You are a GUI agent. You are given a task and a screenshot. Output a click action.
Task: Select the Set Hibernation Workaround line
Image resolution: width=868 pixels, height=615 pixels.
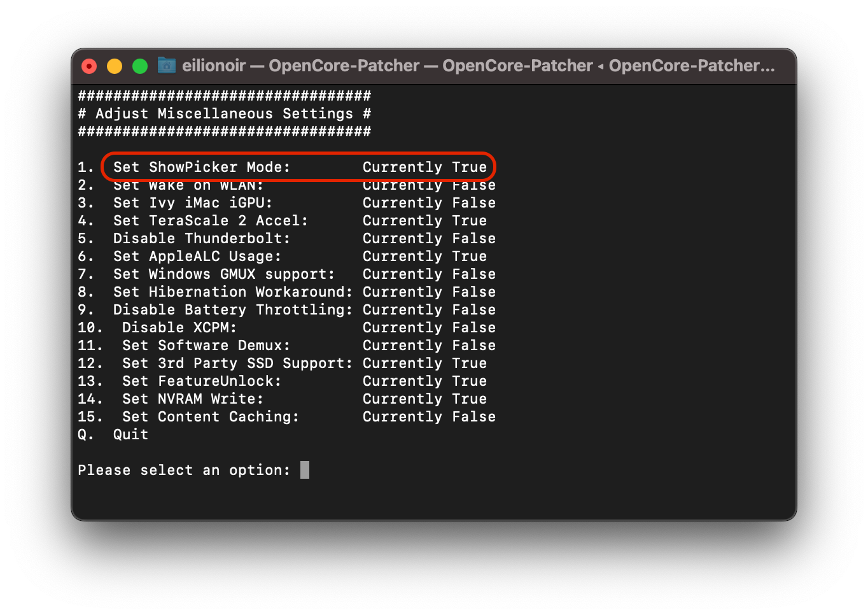232,292
